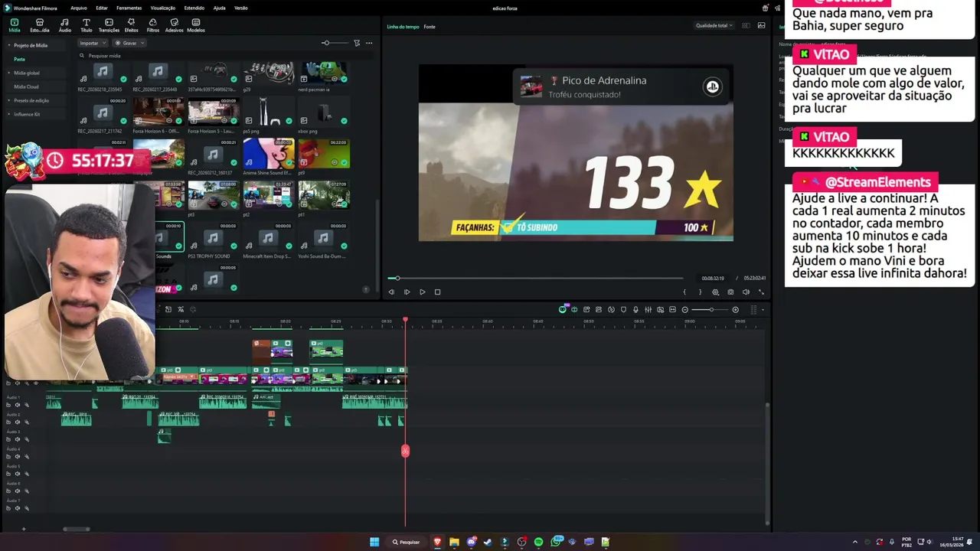
Task: Open the taskbar Pesquisar search box
Action: point(407,542)
